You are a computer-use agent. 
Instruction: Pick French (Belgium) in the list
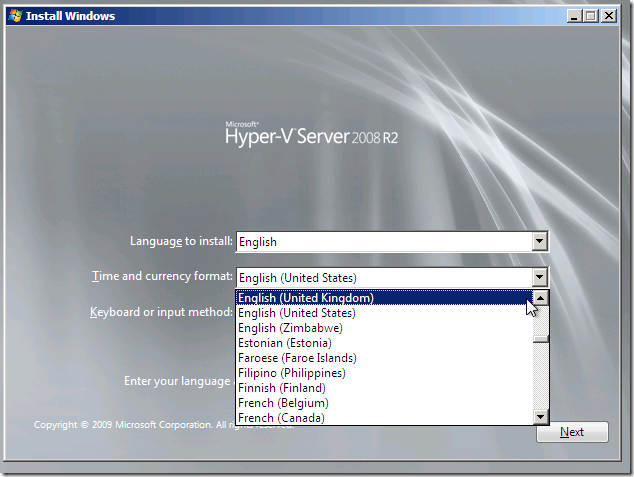(x=380, y=403)
